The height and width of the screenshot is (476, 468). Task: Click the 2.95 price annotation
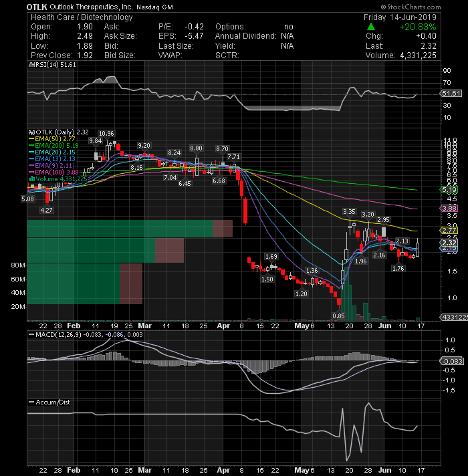(383, 220)
